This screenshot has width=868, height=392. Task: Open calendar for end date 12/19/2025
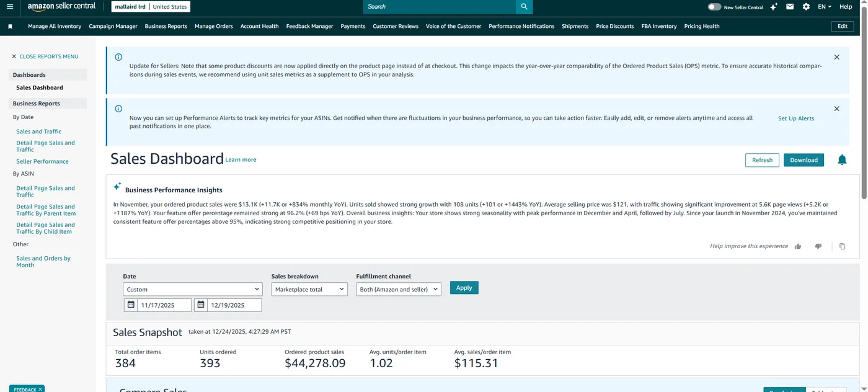[201, 305]
